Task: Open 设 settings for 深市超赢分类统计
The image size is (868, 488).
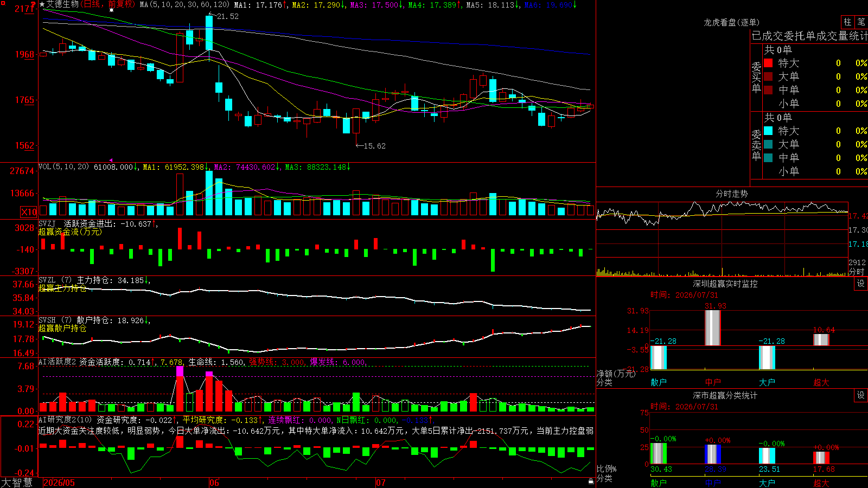Action: [861, 395]
